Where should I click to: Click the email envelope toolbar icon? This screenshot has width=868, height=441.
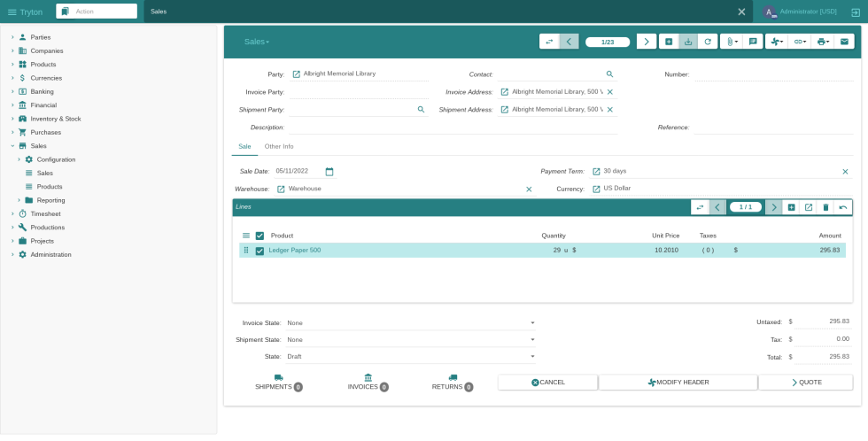point(844,42)
